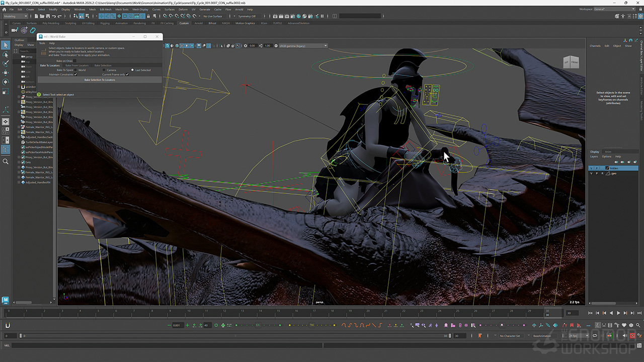Expand the animBot node in Outliner
Image resolution: width=644 pixels, height=362 pixels.
[19, 86]
